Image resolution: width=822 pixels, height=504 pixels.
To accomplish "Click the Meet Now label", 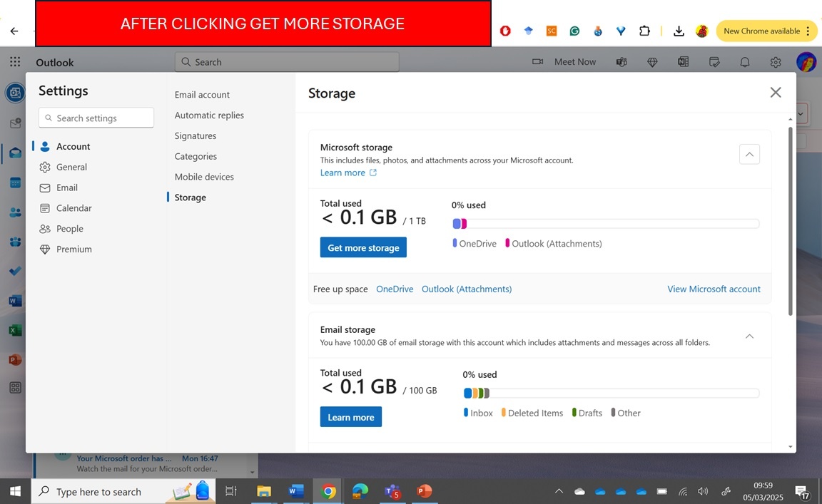I will [575, 62].
